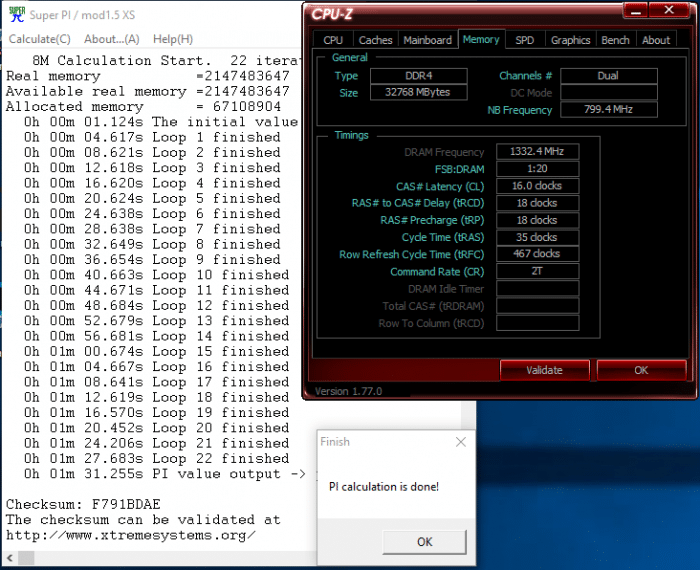Switch to the Bench tab
The height and width of the screenshot is (570, 700).
pyautogui.click(x=615, y=40)
